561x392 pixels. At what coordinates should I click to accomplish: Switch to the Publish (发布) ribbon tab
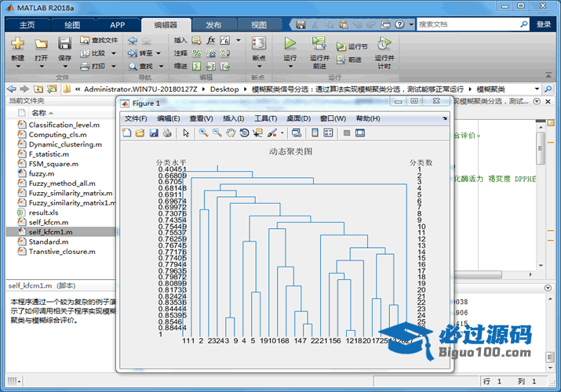point(213,24)
